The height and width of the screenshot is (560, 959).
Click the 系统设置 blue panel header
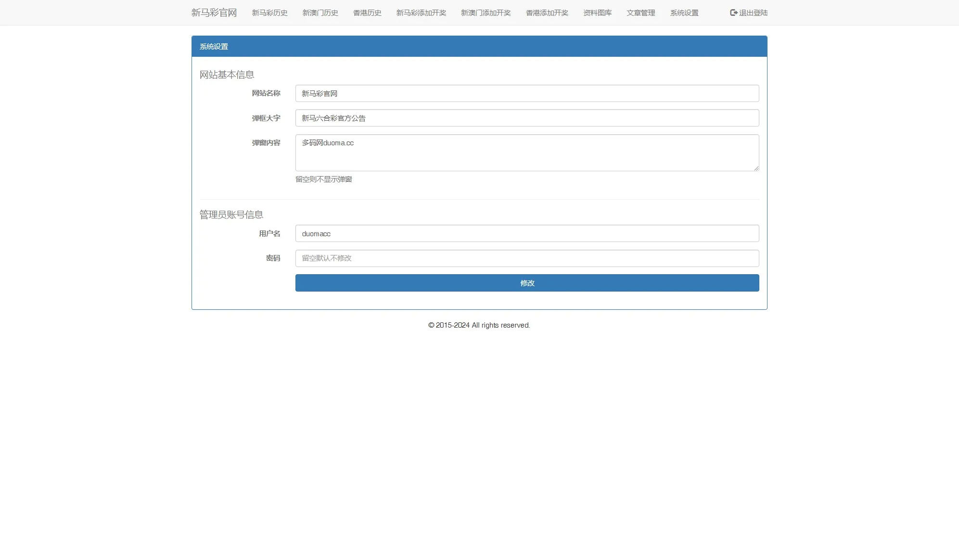[x=214, y=46]
